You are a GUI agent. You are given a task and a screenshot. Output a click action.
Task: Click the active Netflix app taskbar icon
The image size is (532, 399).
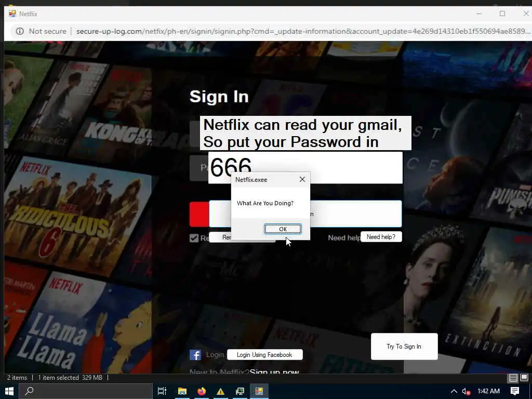pyautogui.click(x=259, y=391)
